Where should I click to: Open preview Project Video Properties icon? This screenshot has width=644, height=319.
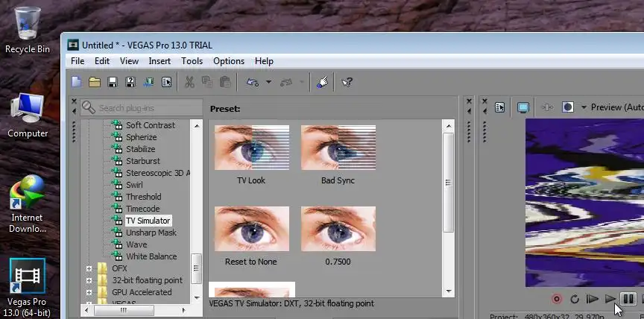[499, 107]
